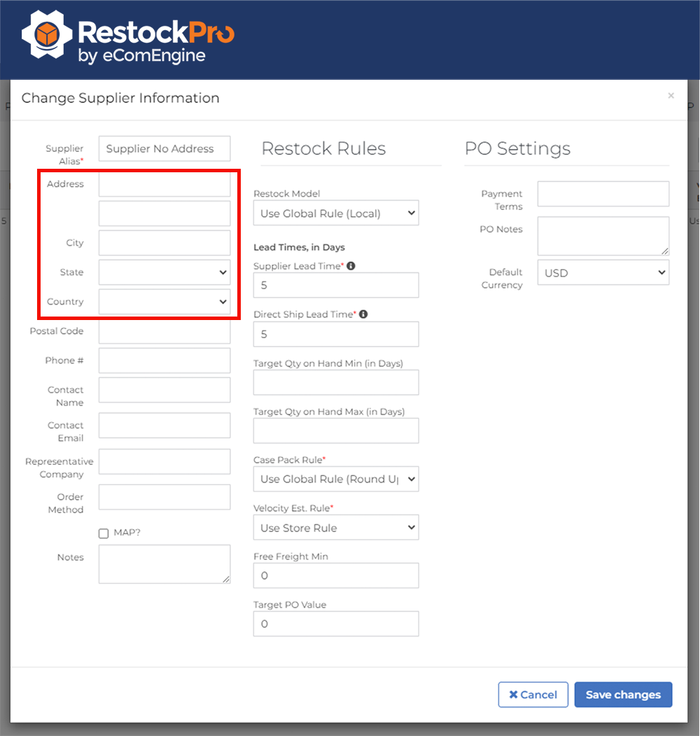Screen dimensions: 700x736
Task: Click the Contact Email field
Action: click(164, 425)
